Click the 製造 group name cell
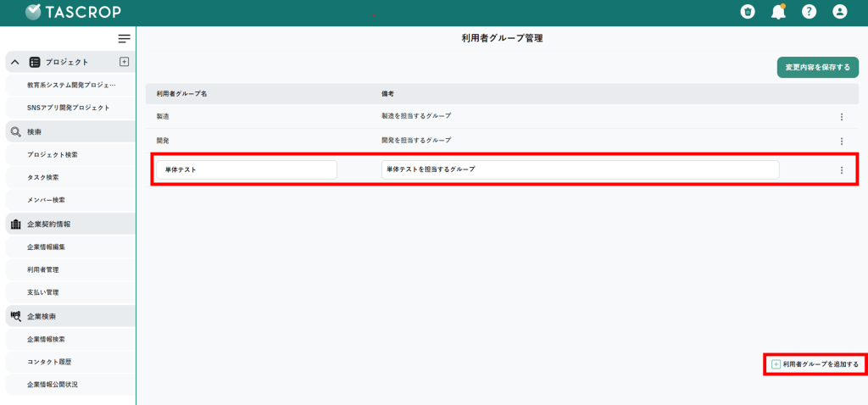This screenshot has height=405, width=868. [163, 116]
